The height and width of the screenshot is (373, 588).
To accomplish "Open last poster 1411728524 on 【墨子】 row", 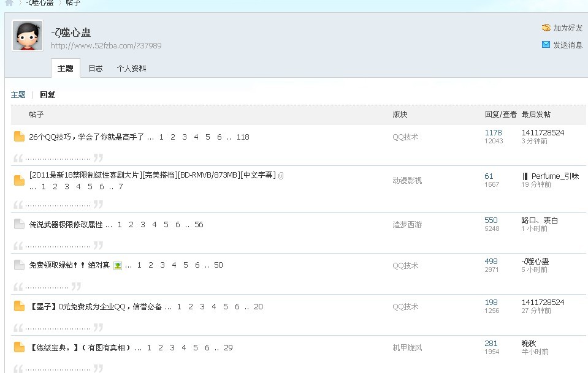I will pyautogui.click(x=543, y=302).
